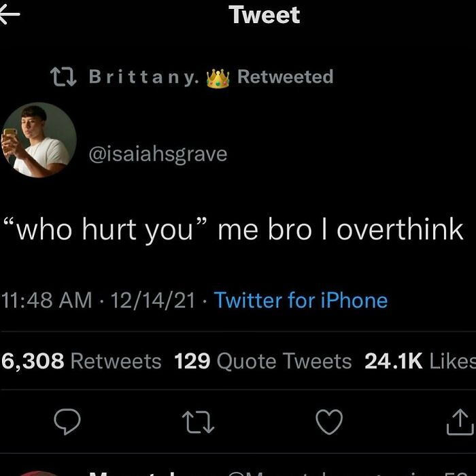Open the @isaiahsgrave handle
The height and width of the screenshot is (476, 476).
(158, 154)
